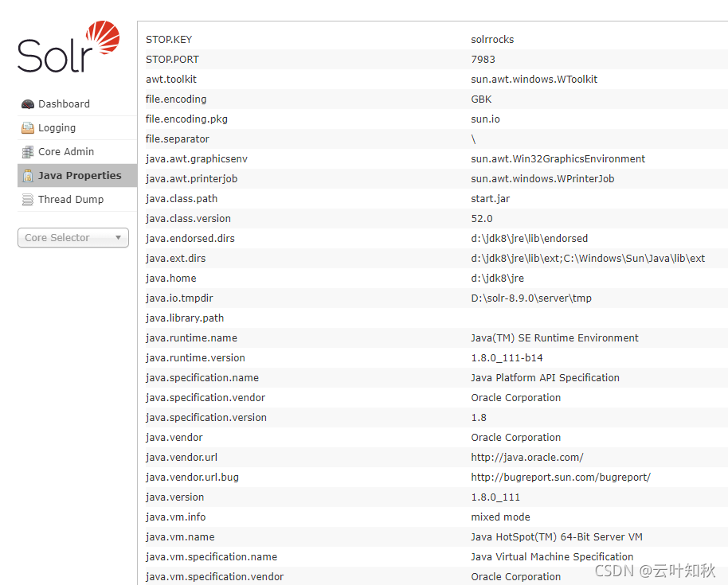Select the GBK encoding value
This screenshot has width=728, height=585.
pyautogui.click(x=481, y=99)
